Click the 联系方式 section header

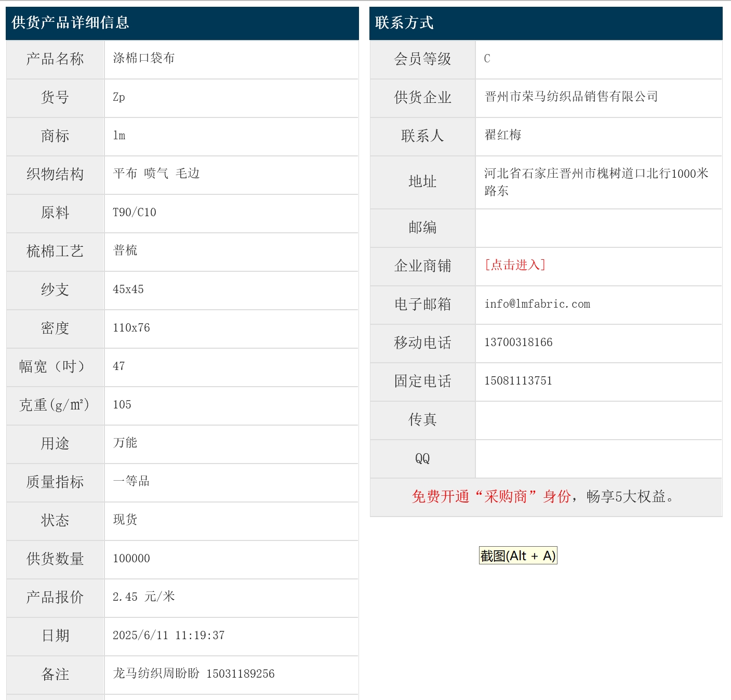click(x=404, y=23)
